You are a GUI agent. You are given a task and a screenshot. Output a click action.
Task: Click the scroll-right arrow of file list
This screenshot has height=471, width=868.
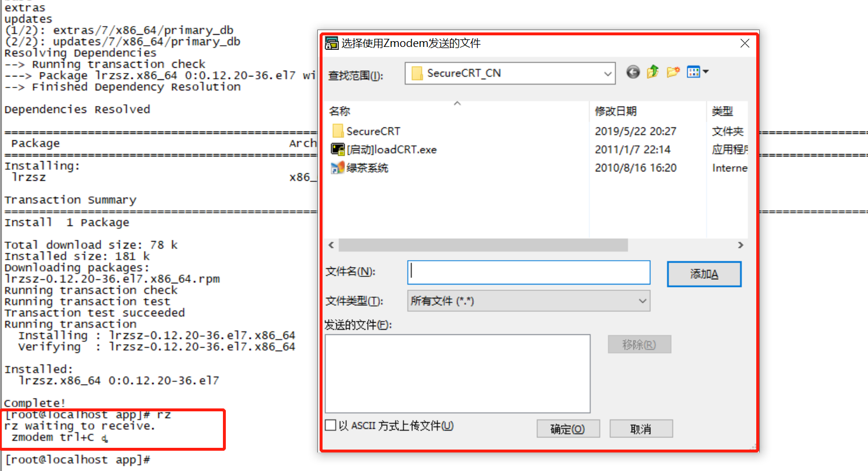[741, 245]
